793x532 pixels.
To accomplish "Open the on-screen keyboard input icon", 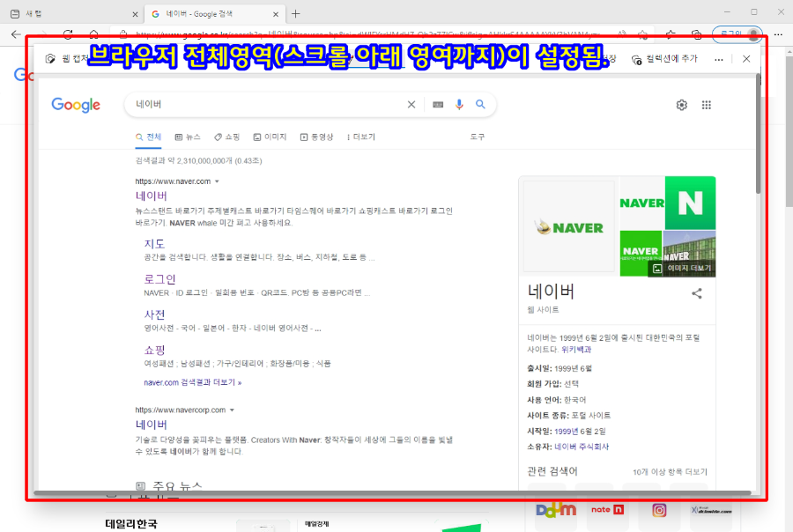I will point(438,104).
